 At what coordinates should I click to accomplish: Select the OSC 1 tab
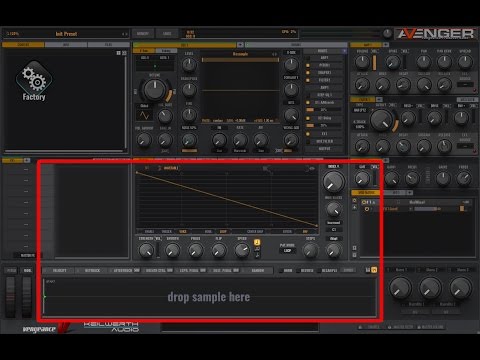[x=184, y=45]
